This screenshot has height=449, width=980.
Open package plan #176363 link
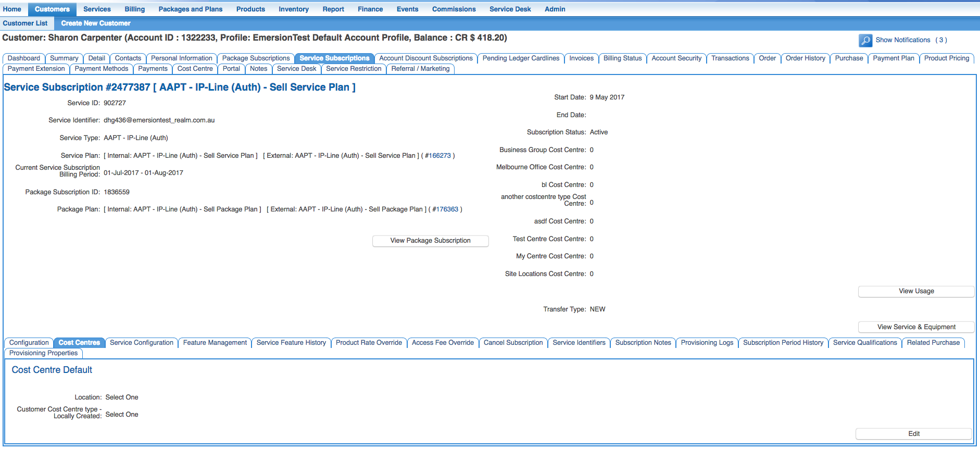coord(445,209)
